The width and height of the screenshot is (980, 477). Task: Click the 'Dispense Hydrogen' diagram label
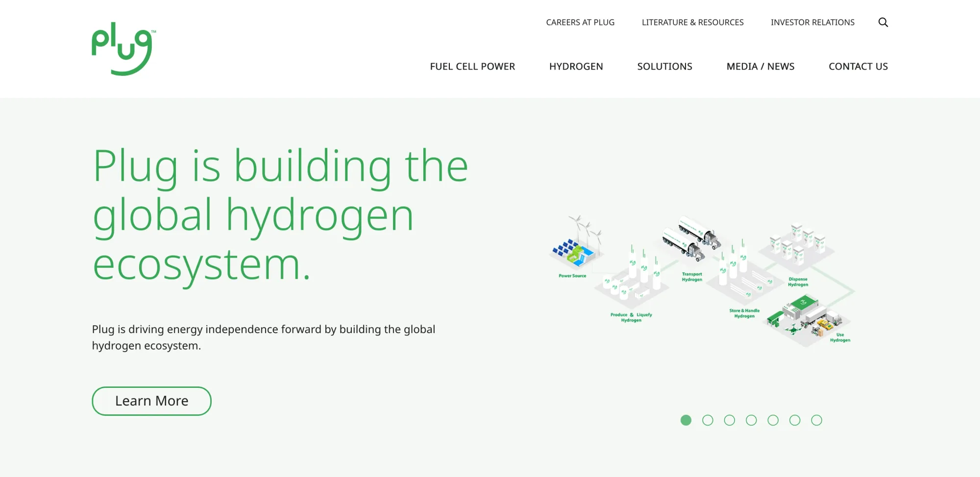click(798, 282)
